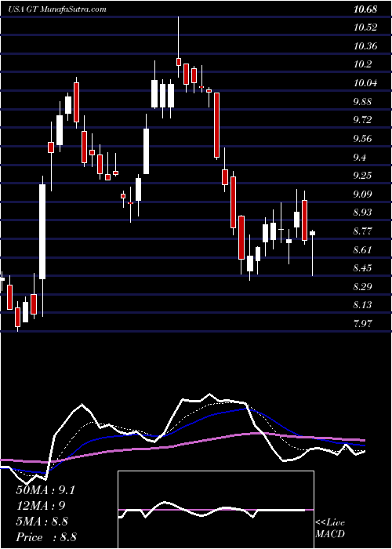Image resolution: width=392 pixels, height=549 pixels.
Task: Click the 9.09 price axis label
Action: [363, 194]
